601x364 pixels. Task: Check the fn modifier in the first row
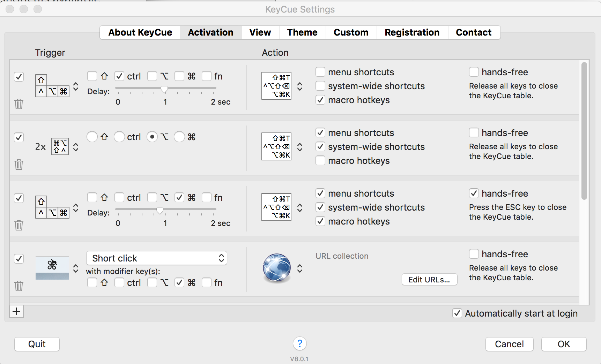[207, 76]
